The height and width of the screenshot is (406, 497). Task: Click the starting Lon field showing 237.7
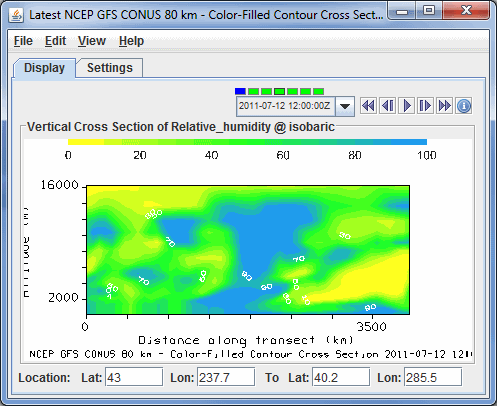[x=226, y=377]
